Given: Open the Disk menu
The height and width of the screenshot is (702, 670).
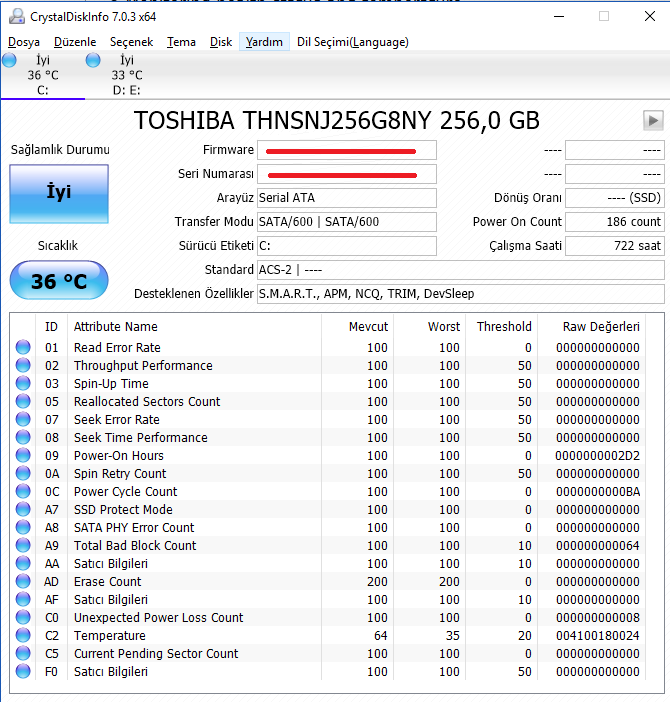Looking at the screenshot, I should [x=221, y=42].
